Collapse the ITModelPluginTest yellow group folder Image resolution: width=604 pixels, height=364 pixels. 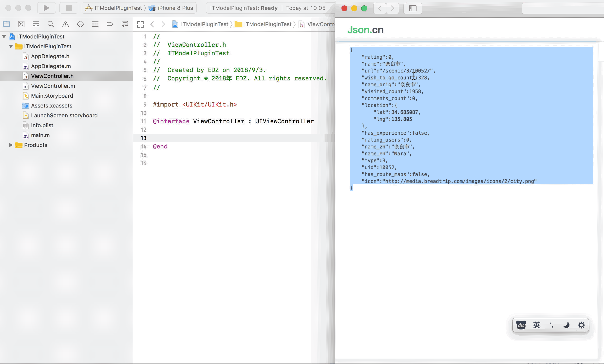pos(11,46)
